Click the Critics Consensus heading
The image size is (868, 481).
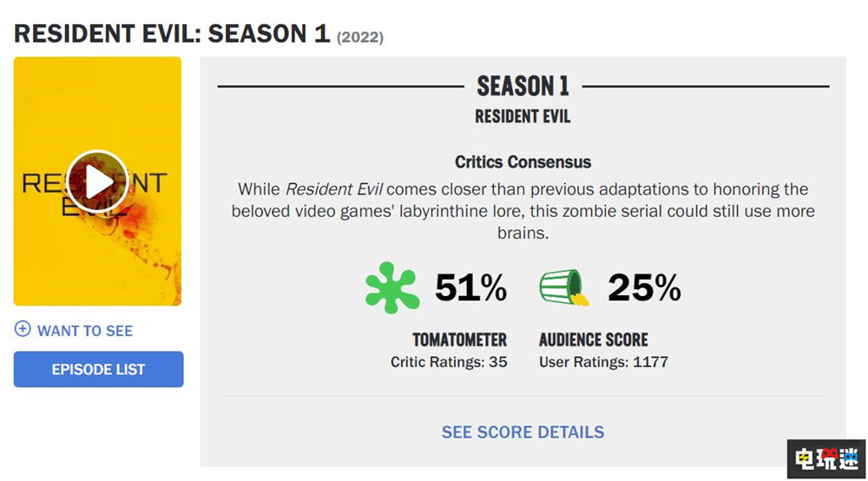[523, 162]
